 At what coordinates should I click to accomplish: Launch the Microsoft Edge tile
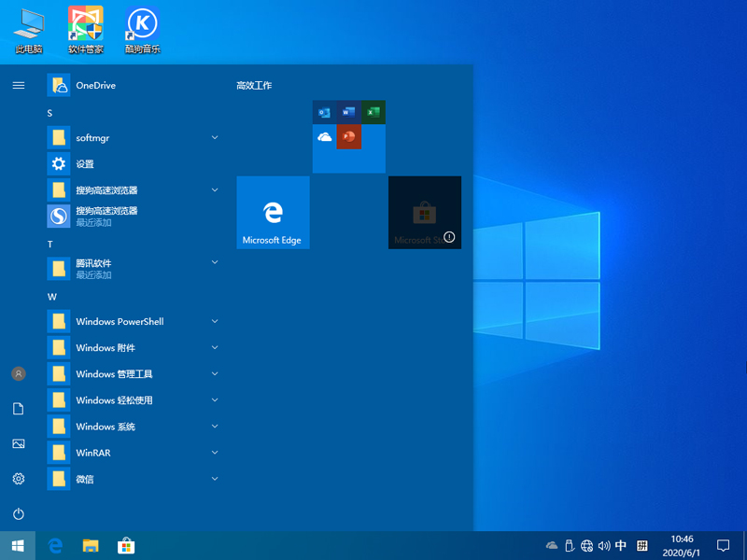click(x=273, y=212)
